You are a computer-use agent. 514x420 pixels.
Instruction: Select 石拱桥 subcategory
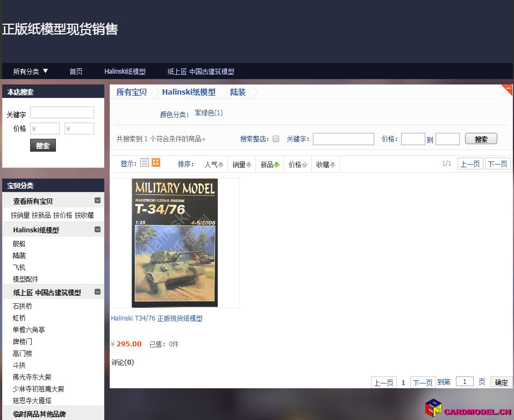tap(22, 306)
